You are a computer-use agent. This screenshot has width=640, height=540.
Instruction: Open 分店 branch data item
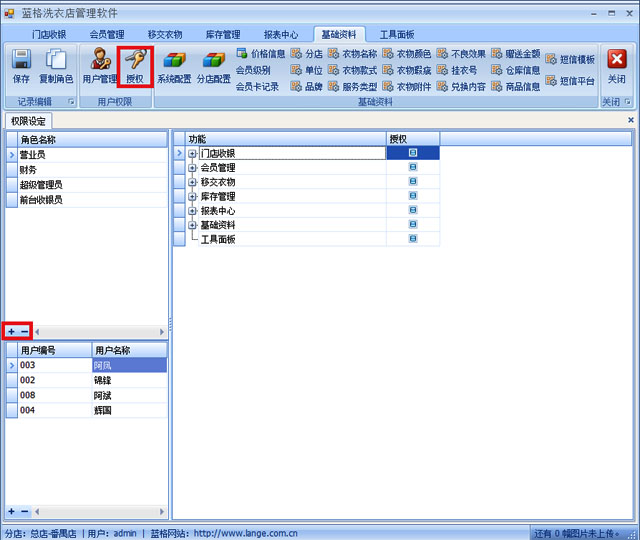(x=307, y=53)
